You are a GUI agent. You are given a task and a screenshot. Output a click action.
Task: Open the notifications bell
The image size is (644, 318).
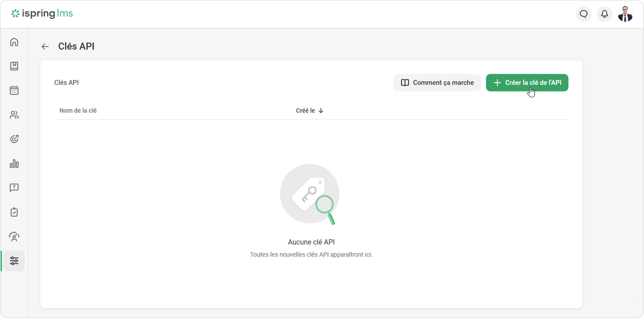(x=604, y=14)
